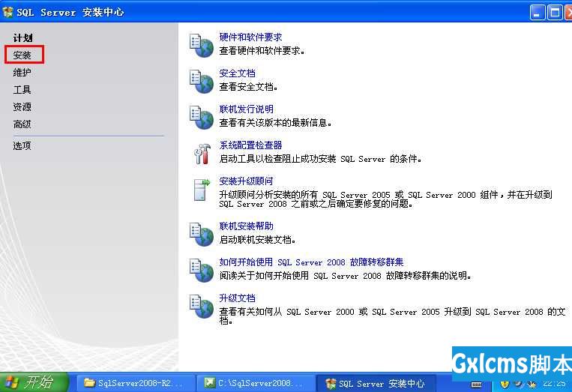This screenshot has height=392, width=572.
Task: Select 计划 in the sidebar
Action: pos(22,38)
